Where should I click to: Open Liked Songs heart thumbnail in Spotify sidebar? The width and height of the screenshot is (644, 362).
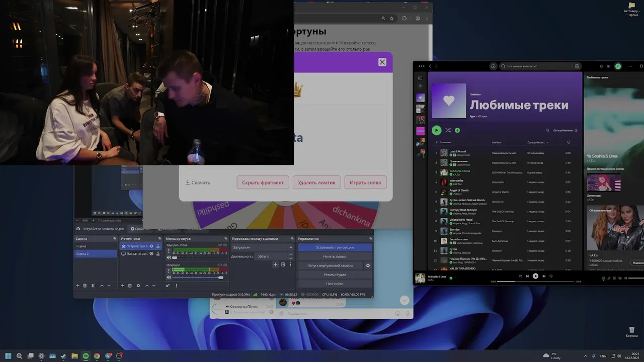click(420, 98)
